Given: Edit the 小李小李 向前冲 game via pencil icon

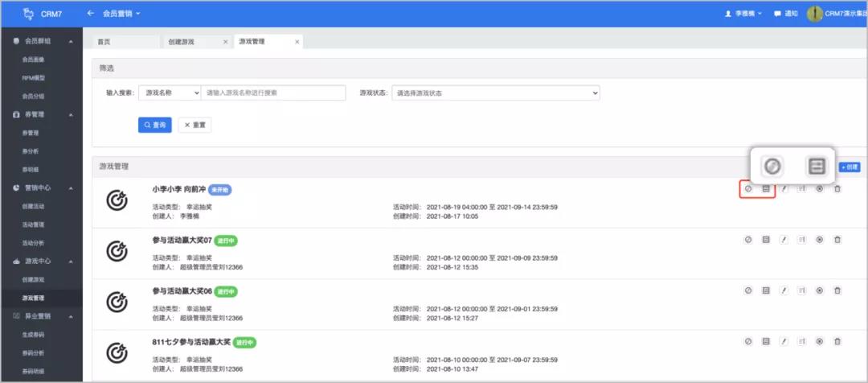Looking at the screenshot, I should pyautogui.click(x=784, y=189).
